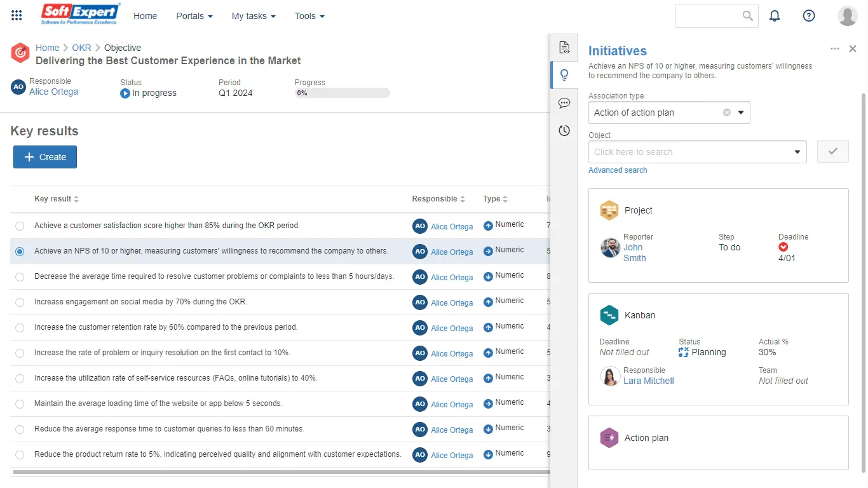Open the apps grid launcher icon
Screen dimensions: 868x488
(17, 16)
